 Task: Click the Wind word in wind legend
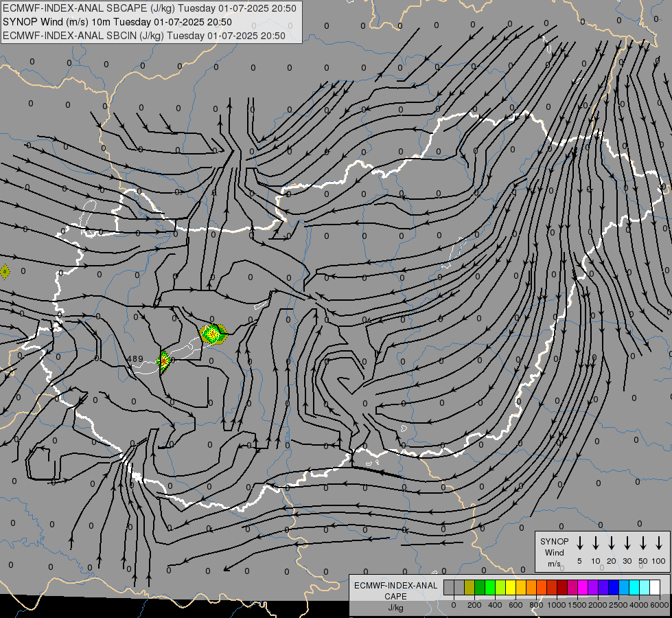click(x=554, y=552)
